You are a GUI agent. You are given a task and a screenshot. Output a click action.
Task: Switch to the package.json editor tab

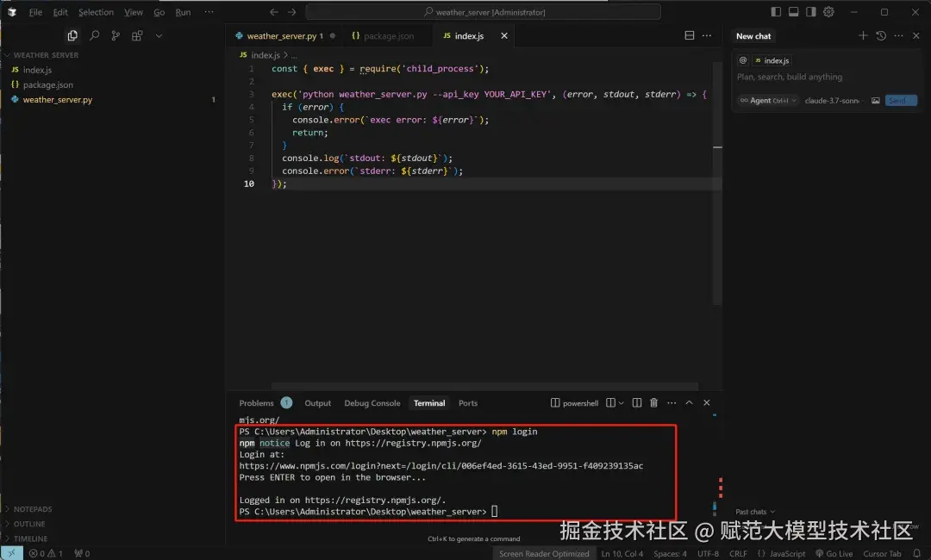(x=385, y=36)
